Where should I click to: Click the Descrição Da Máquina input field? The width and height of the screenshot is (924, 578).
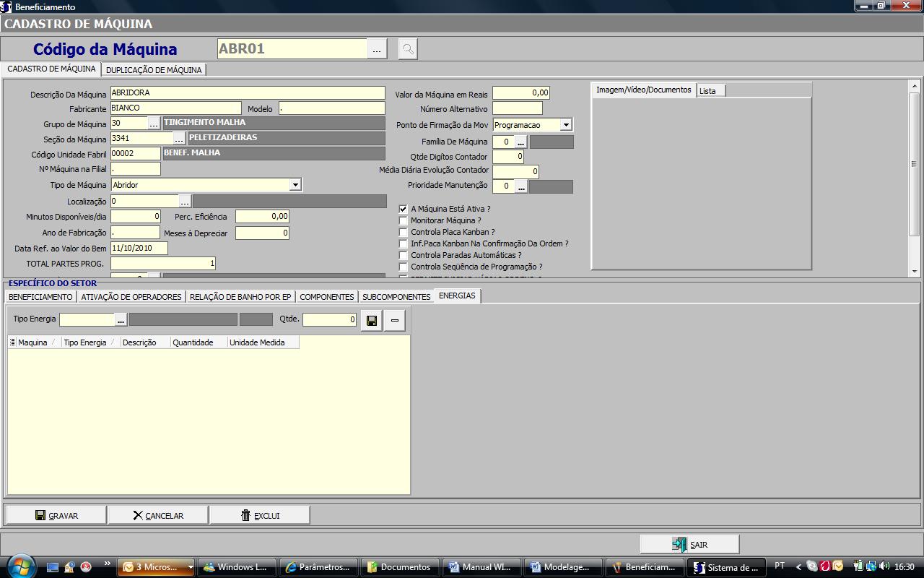tap(248, 93)
